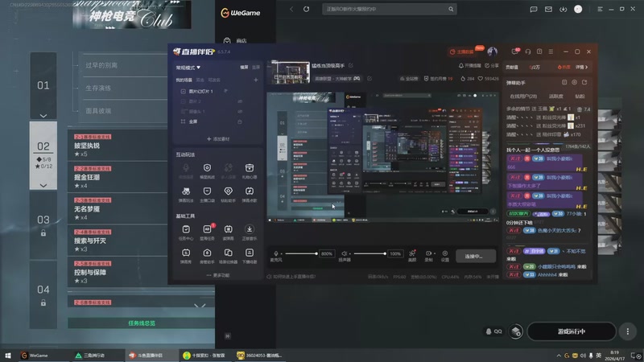This screenshot has height=362, width=644.
Task: Expand chapter 02 chevron in game panel
Action: click(43, 186)
